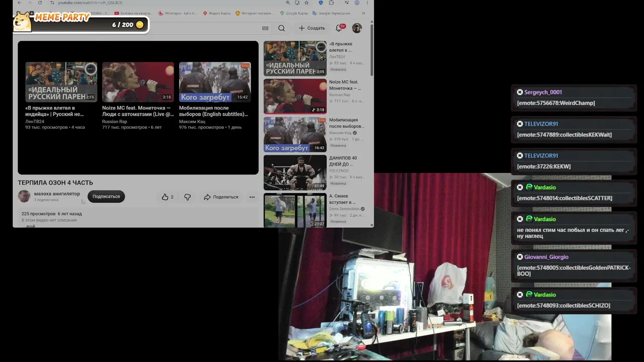Click the 225 просмотров 6 лет назад text

tap(51, 214)
